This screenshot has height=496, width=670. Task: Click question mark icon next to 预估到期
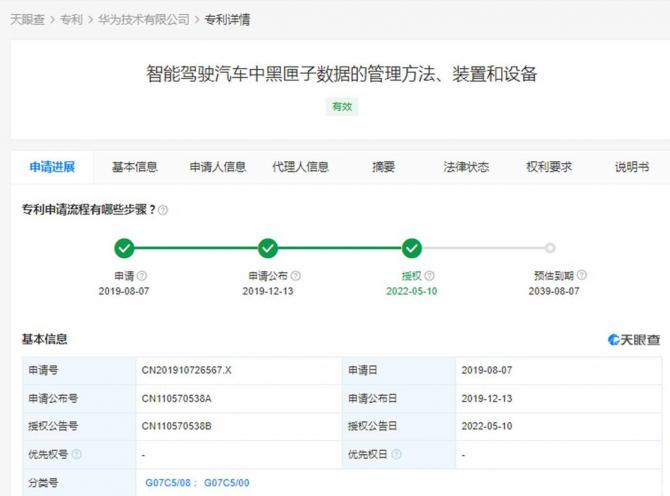pyautogui.click(x=582, y=275)
